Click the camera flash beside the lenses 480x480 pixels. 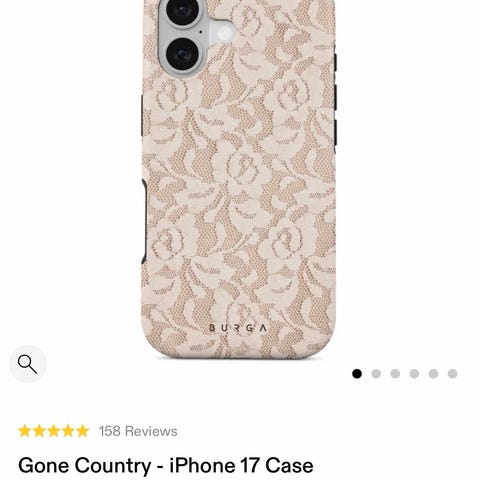(x=224, y=33)
